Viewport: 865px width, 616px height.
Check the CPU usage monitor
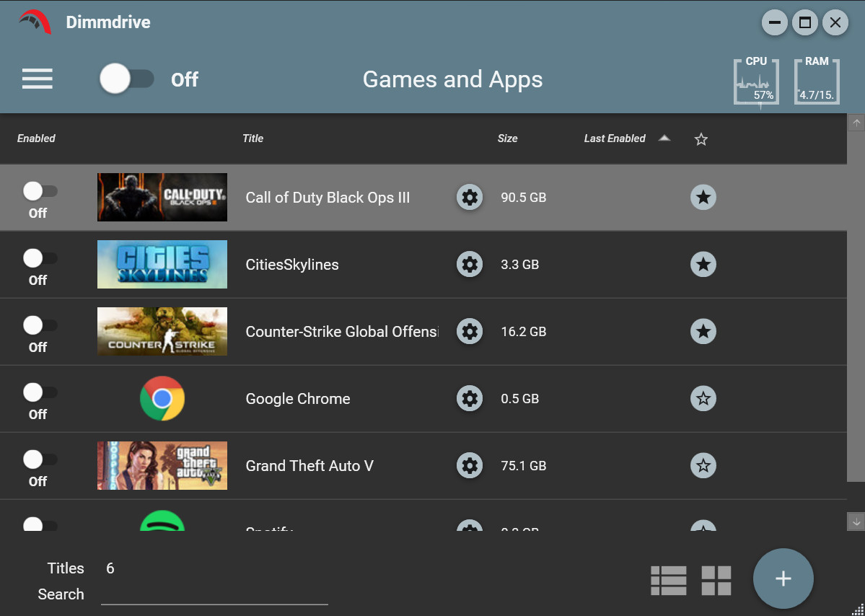(x=755, y=82)
